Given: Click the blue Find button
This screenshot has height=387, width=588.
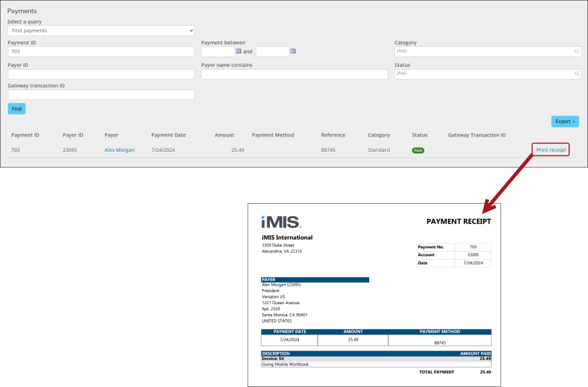Looking at the screenshot, I should 16,109.
